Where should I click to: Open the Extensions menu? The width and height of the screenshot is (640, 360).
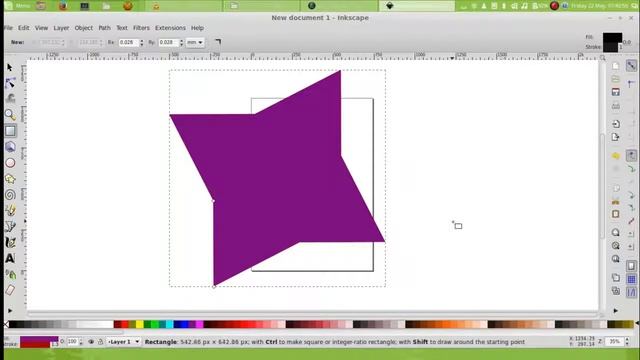click(170, 28)
